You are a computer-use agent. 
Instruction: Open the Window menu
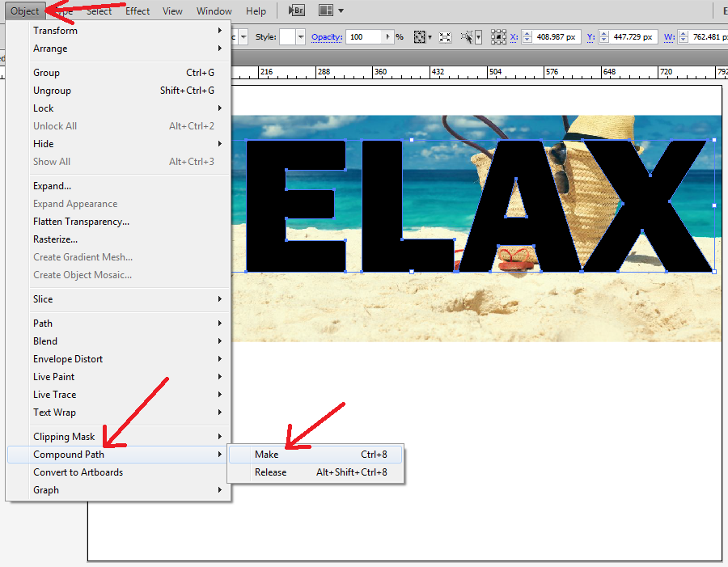click(214, 11)
